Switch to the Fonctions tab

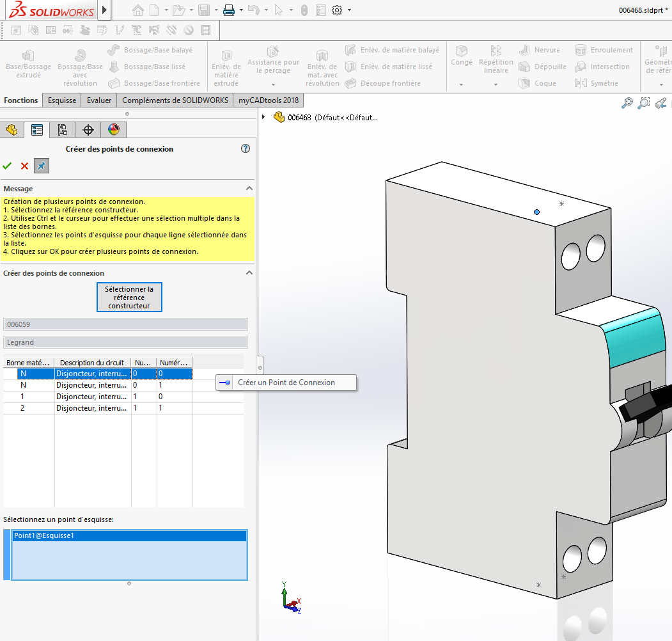click(x=21, y=100)
